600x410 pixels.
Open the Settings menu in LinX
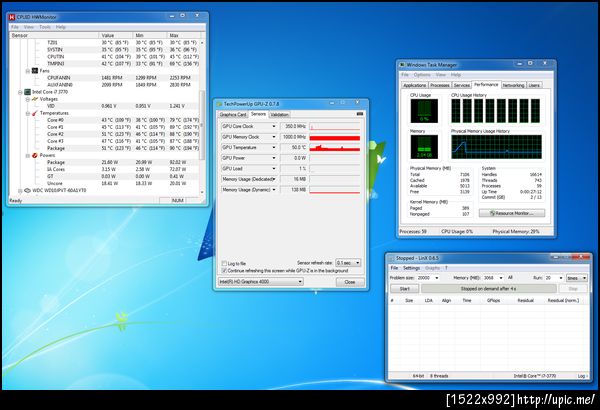[411, 268]
